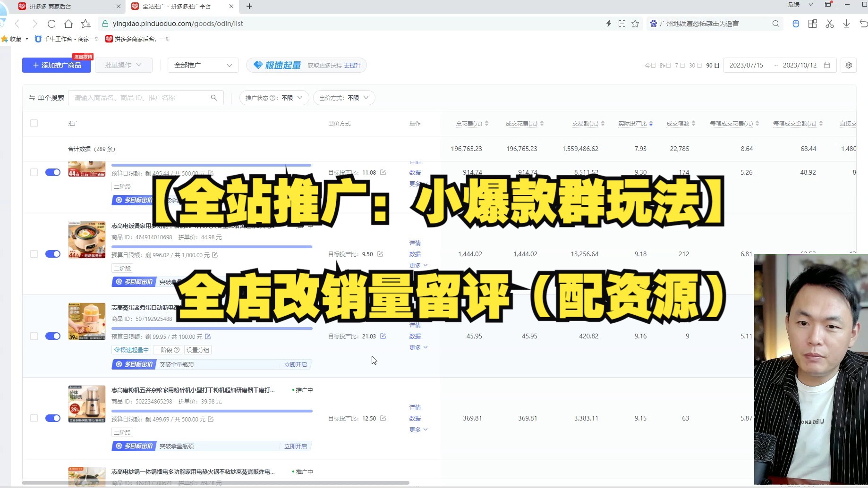868x488 pixels.
Task: Tick checkbox for first row with ROI 11.08
Action: point(34,172)
